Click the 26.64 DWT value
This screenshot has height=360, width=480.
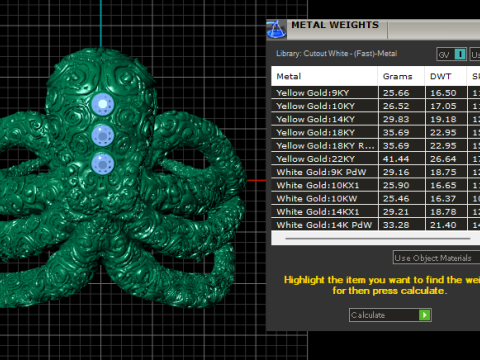tap(443, 159)
